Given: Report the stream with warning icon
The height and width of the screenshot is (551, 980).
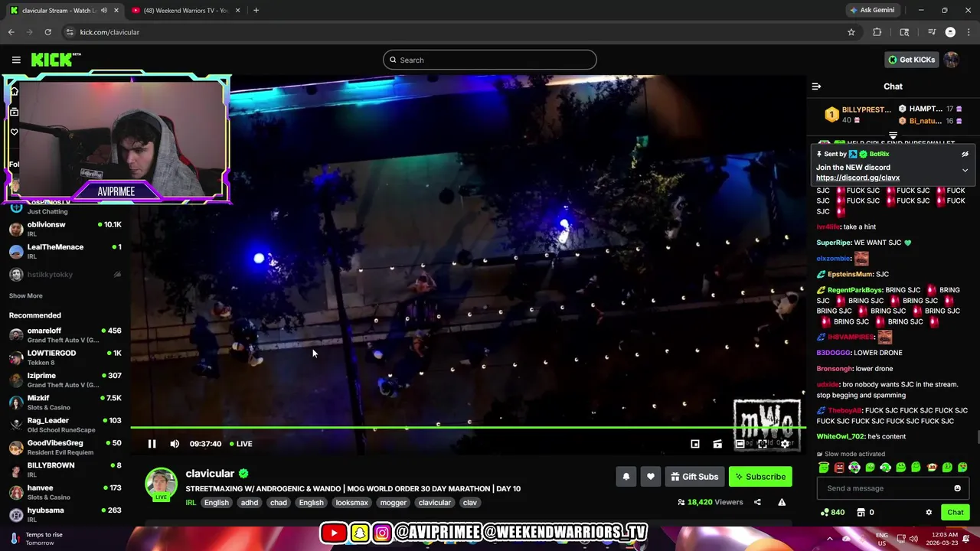Looking at the screenshot, I should tap(782, 502).
